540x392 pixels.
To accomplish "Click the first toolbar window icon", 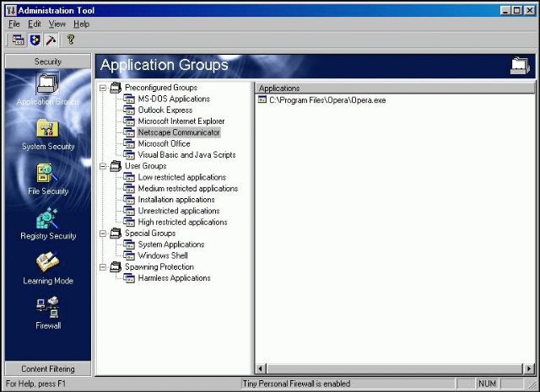I will click(x=19, y=40).
